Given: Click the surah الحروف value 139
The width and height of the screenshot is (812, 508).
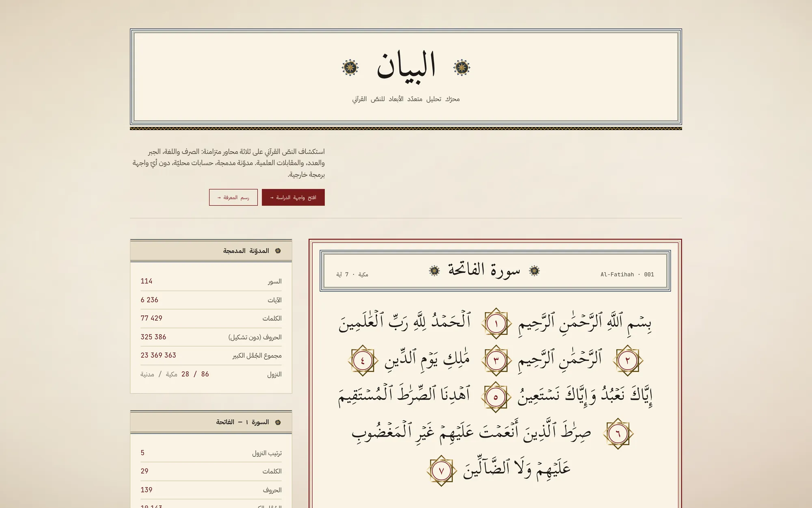Looking at the screenshot, I should (147, 490).
